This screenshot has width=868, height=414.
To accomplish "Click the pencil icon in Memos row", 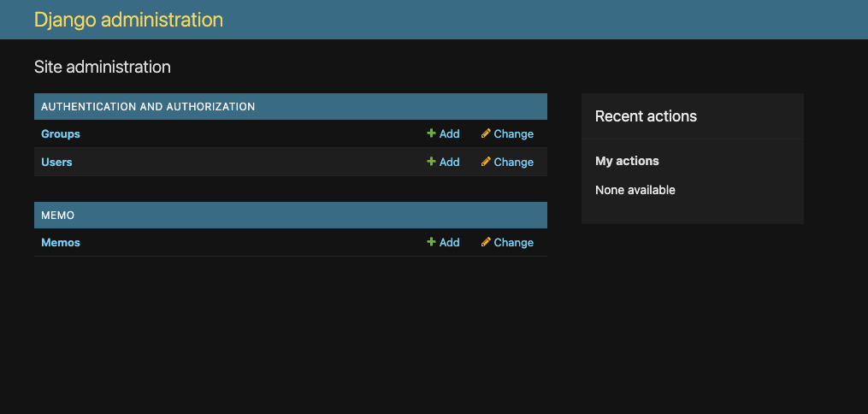I will click(x=486, y=242).
